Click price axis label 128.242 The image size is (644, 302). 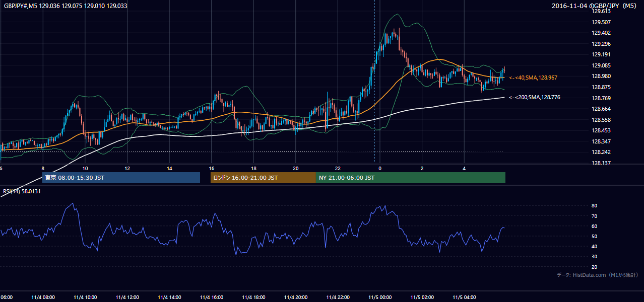(x=601, y=152)
